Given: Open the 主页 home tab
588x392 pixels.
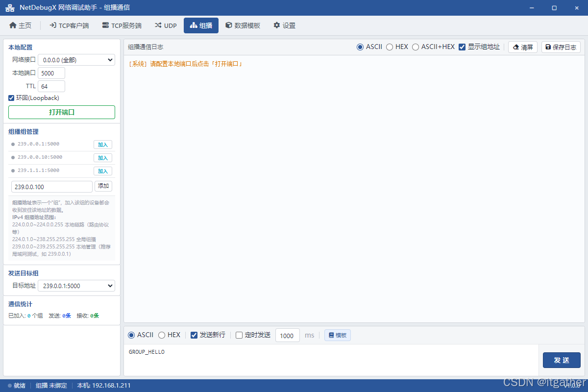Looking at the screenshot, I should click(21, 25).
